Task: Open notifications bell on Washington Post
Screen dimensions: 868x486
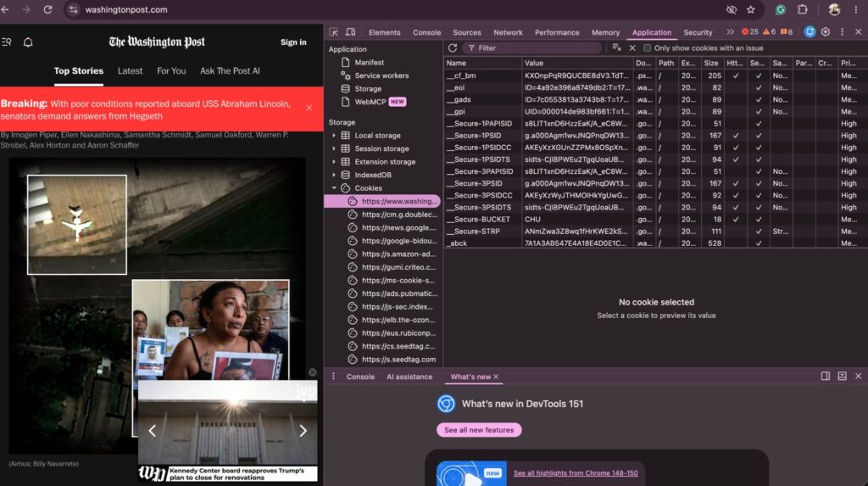Action: pos(28,42)
